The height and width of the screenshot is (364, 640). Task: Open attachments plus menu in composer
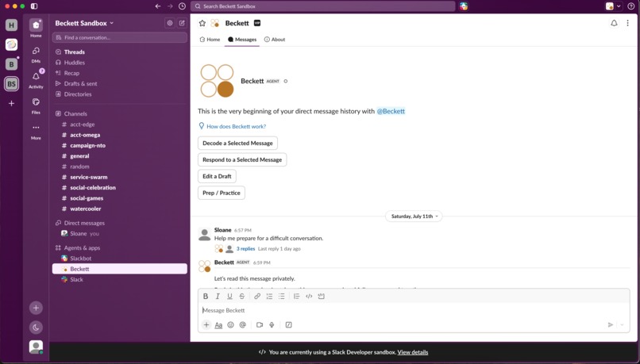click(x=206, y=325)
